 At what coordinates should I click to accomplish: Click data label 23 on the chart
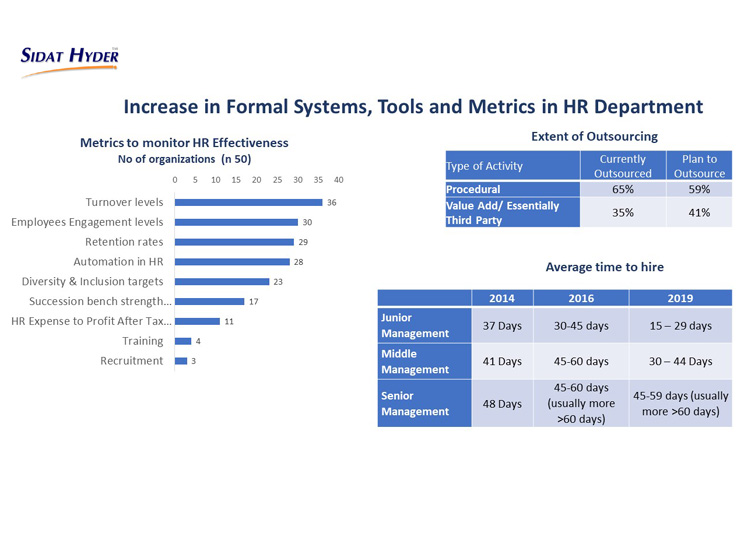point(278,282)
